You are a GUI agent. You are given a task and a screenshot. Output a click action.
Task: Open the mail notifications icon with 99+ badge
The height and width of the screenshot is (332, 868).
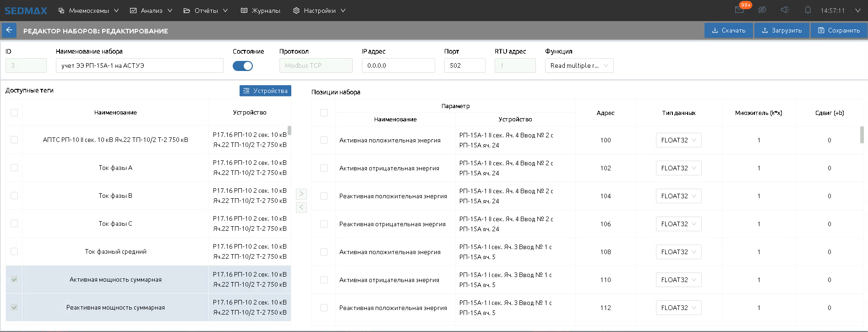[x=739, y=10]
